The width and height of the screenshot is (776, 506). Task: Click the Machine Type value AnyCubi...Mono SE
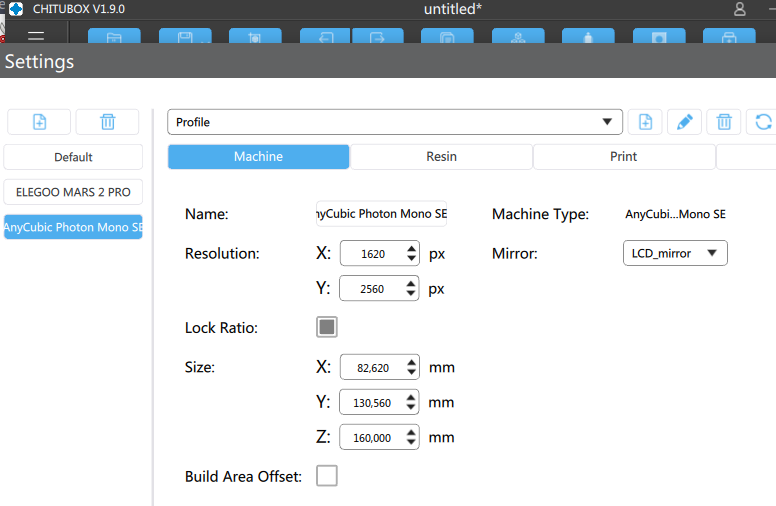675,214
